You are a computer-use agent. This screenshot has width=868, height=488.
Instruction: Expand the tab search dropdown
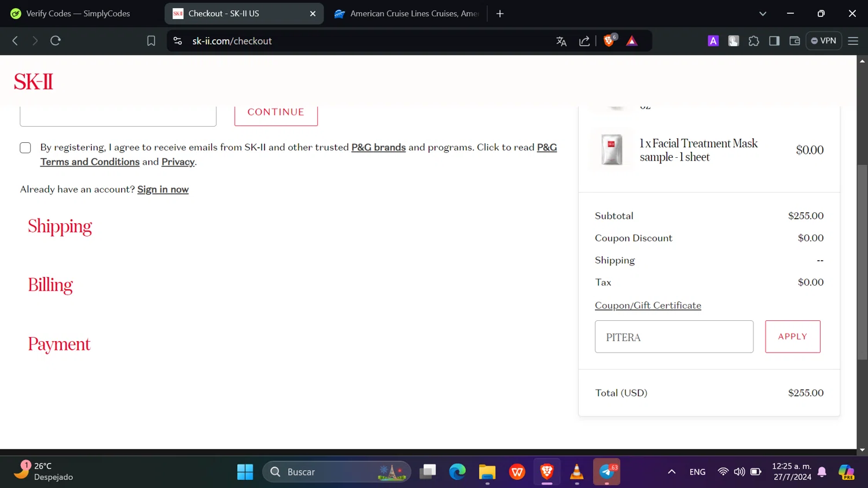point(763,13)
